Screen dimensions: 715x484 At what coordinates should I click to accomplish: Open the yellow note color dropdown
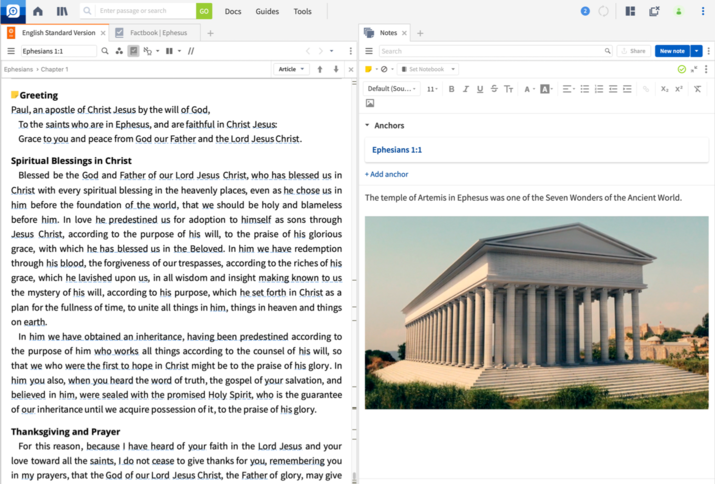coord(371,69)
